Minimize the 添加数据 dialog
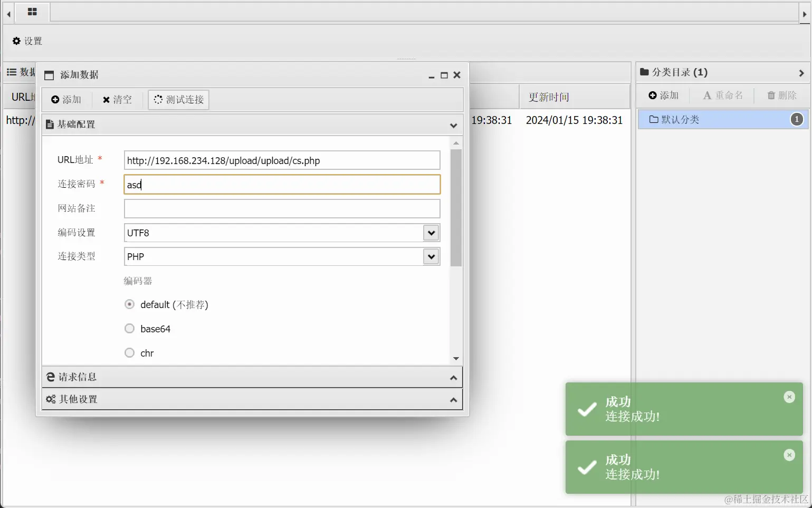Image resolution: width=812 pixels, height=508 pixels. pyautogui.click(x=431, y=75)
